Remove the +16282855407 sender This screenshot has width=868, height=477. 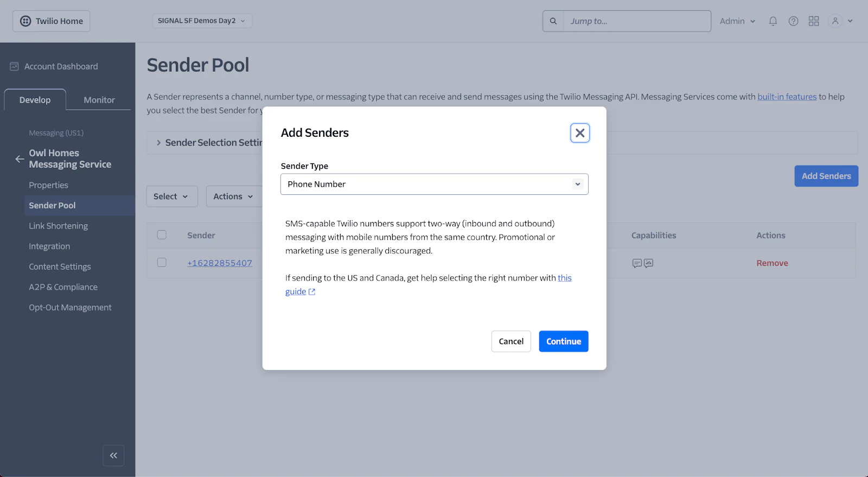point(772,263)
